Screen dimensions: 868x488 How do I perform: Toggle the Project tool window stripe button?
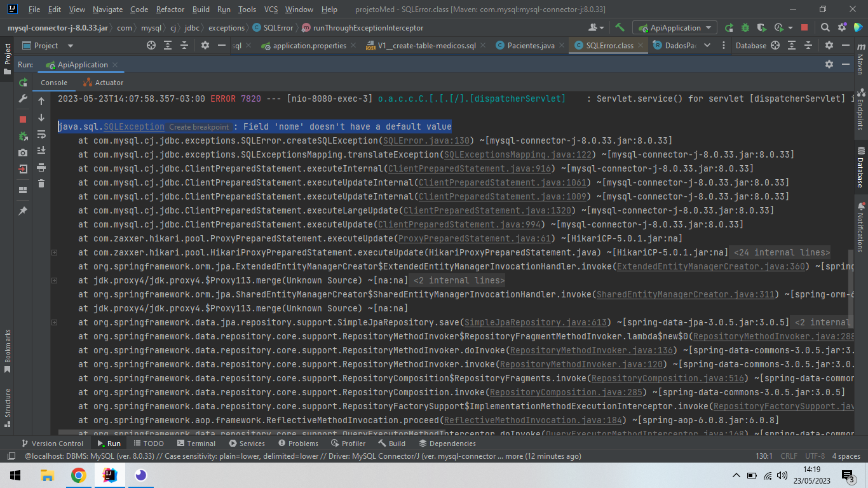(8, 58)
